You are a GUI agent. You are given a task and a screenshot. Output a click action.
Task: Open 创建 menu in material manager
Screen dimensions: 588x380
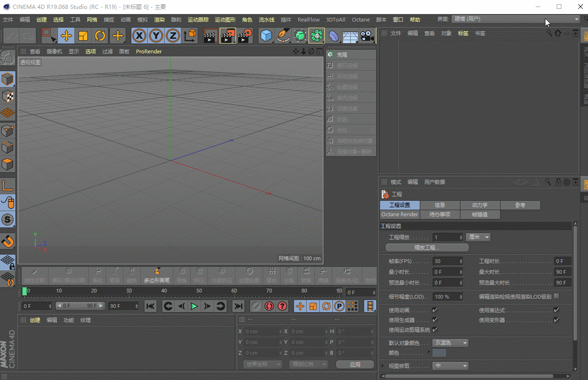pos(35,320)
